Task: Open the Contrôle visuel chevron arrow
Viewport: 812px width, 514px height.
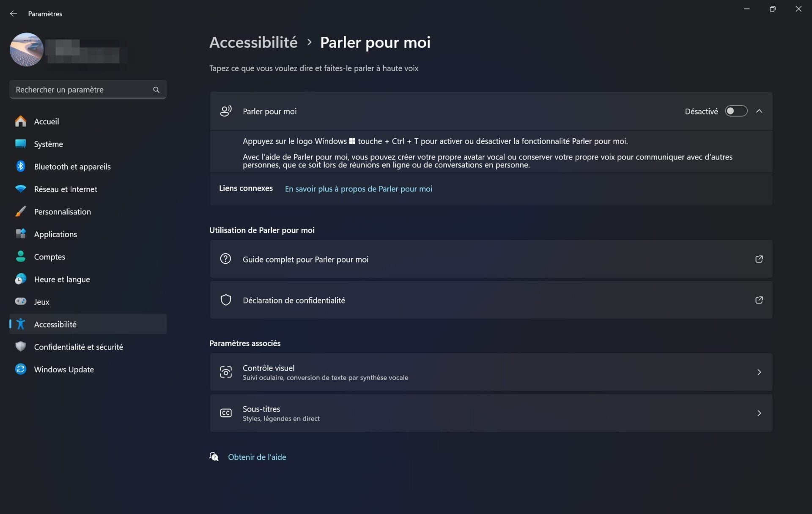Action: pos(759,372)
